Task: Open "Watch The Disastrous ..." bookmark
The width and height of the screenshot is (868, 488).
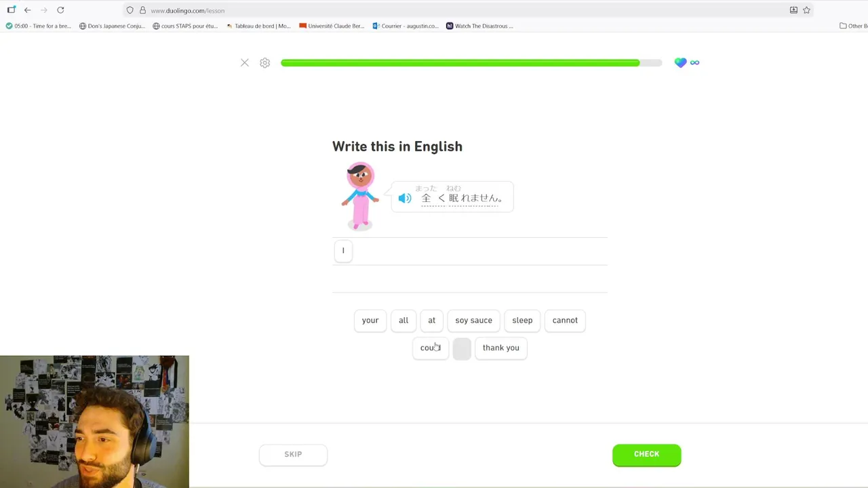Action: (x=479, y=26)
